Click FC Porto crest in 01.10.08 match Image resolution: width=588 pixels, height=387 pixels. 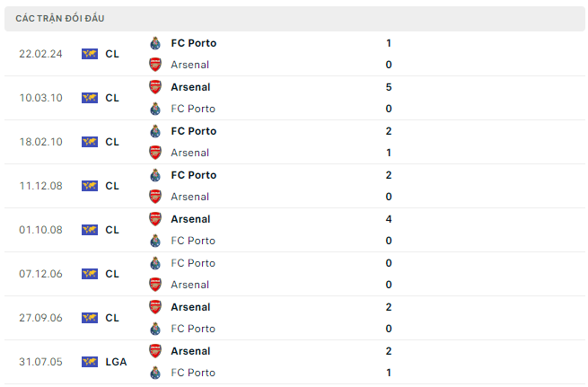[155, 241]
